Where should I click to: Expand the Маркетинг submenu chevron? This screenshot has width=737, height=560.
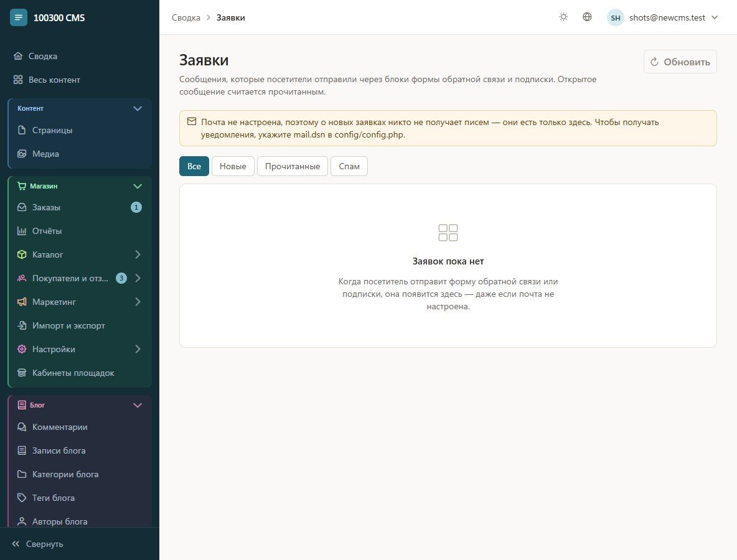[x=138, y=302]
